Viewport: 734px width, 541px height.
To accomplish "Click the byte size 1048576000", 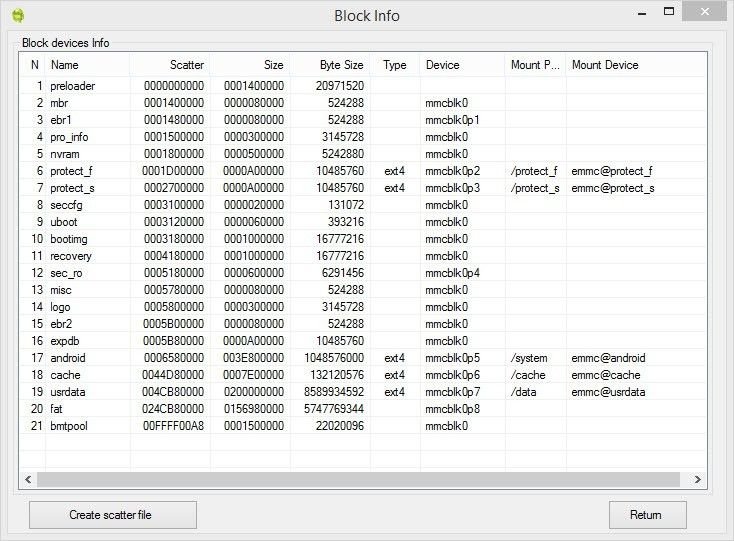I will (334, 358).
